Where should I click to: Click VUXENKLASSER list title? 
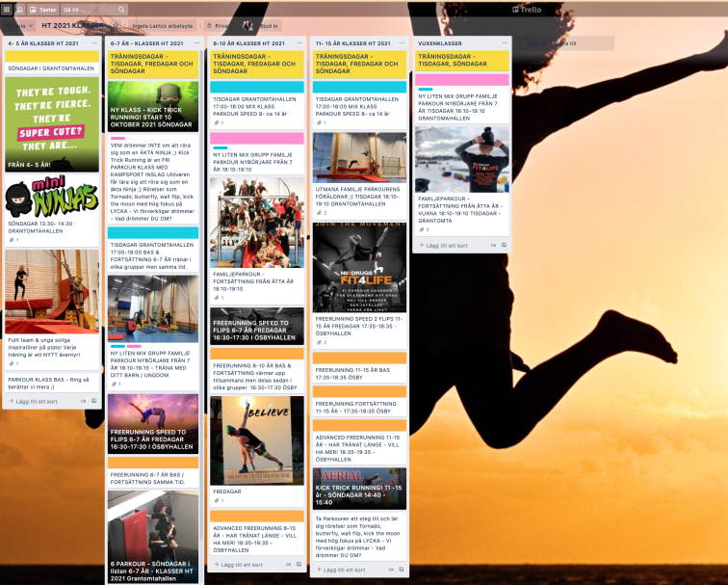(440, 43)
